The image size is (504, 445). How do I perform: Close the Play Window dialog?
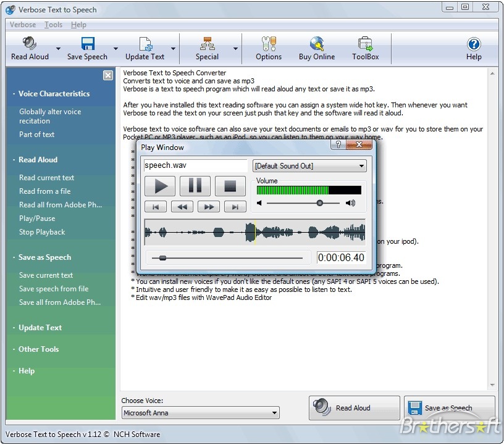point(359,144)
